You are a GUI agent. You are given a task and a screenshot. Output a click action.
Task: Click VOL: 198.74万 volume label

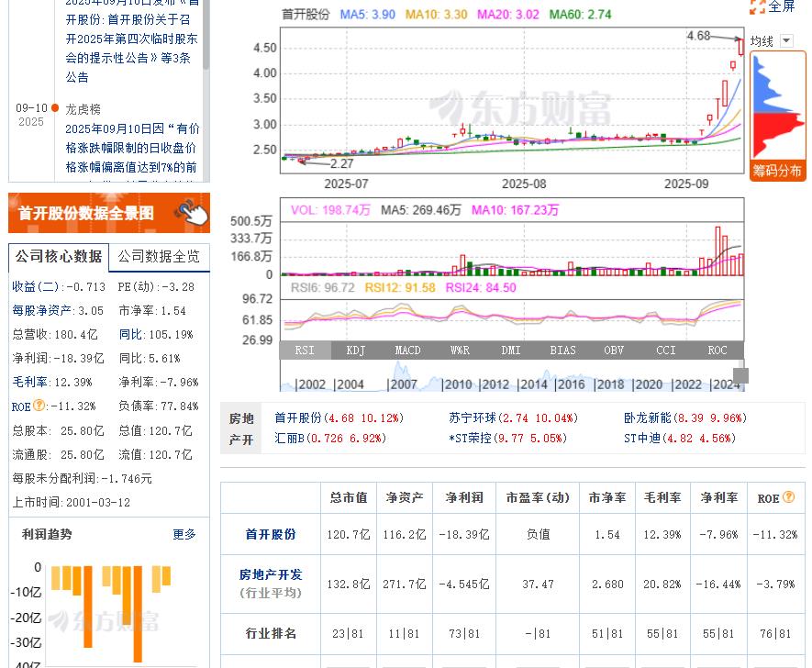click(330, 210)
